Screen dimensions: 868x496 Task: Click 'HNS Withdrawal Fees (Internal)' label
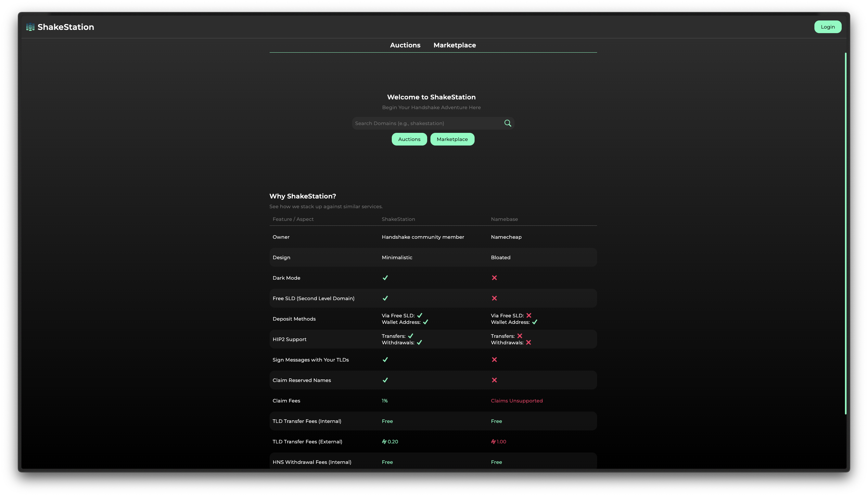312,462
